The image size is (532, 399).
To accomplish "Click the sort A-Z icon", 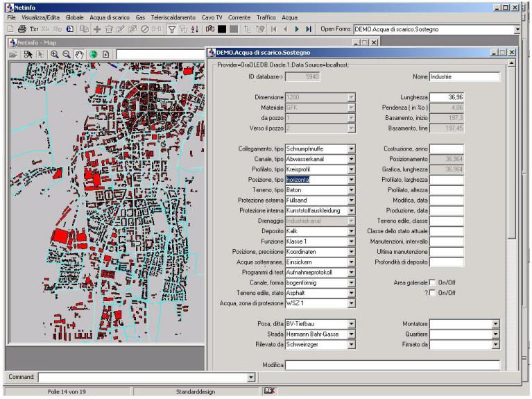I will pos(194,29).
